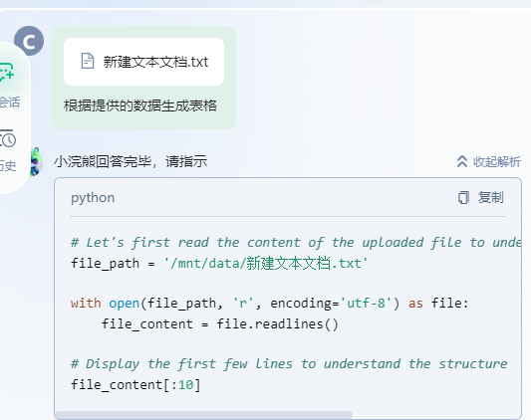531x420 pixels.
Task: Click the copy icon in code block
Action: 463,198
